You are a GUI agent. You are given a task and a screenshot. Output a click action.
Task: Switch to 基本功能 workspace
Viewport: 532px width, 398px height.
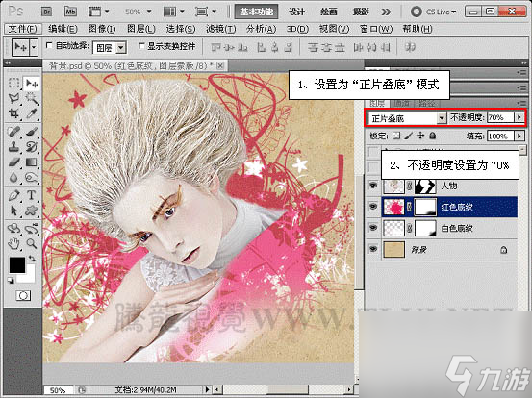tap(257, 12)
